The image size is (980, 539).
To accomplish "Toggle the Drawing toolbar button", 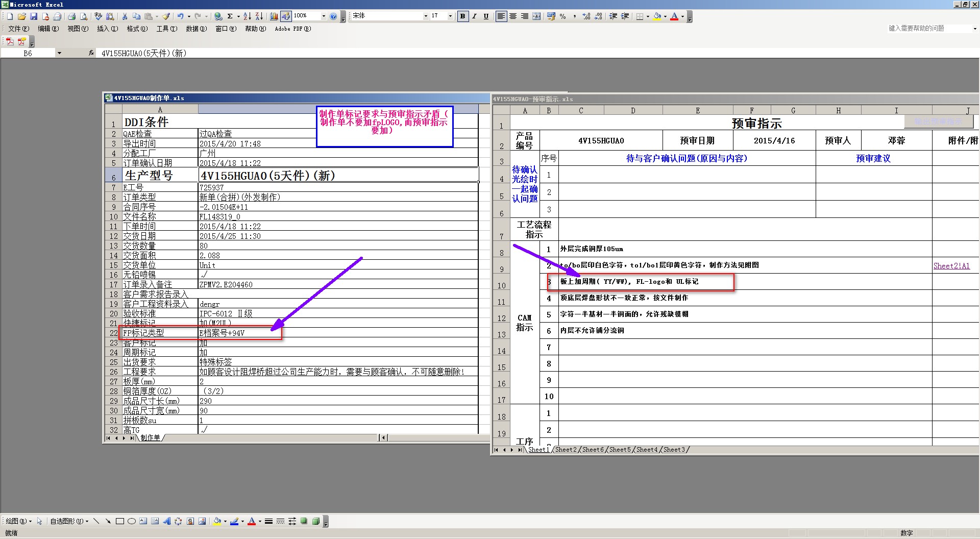I will click(x=286, y=16).
